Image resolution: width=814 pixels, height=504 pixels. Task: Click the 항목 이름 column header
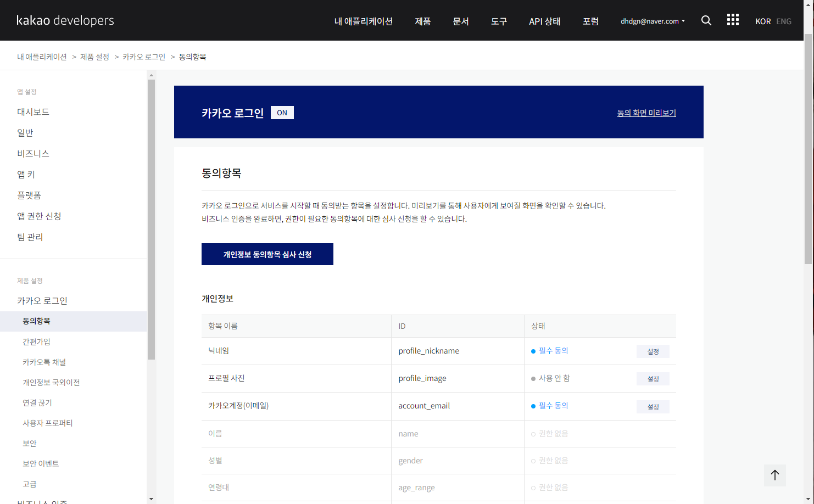pyautogui.click(x=296, y=326)
